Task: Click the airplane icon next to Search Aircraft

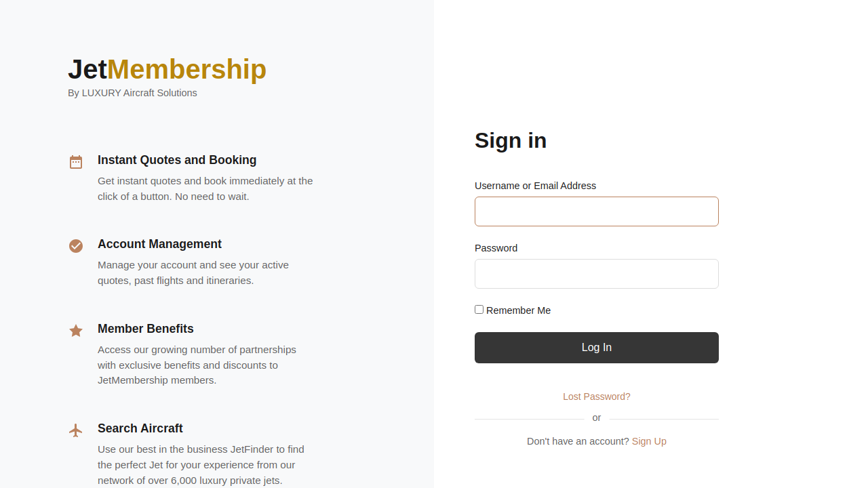Action: (76, 430)
